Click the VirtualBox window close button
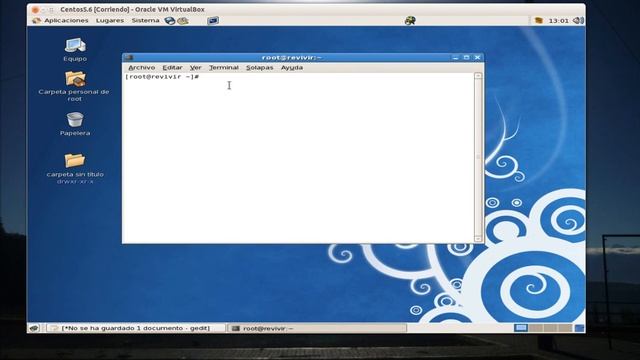This screenshot has width=640, height=360. [35, 9]
